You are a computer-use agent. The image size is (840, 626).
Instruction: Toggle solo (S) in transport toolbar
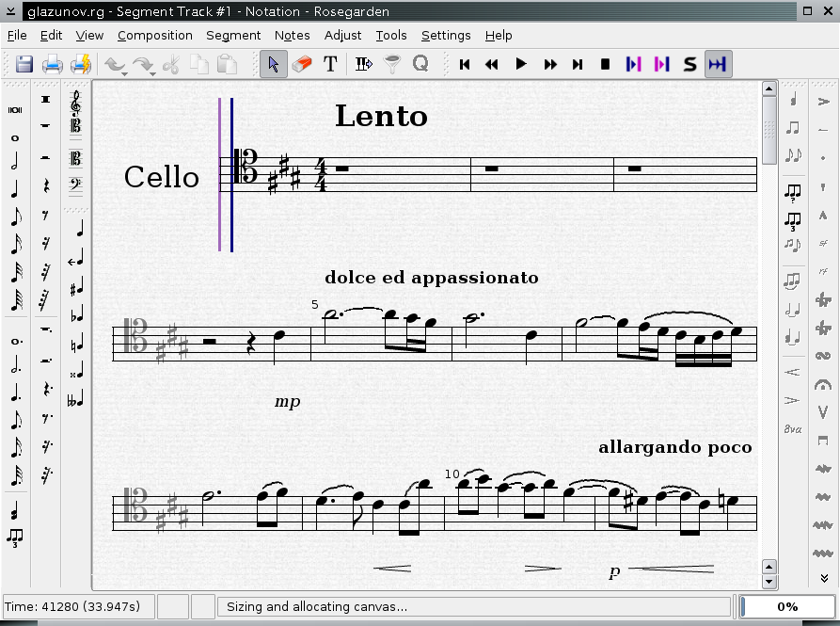point(689,64)
